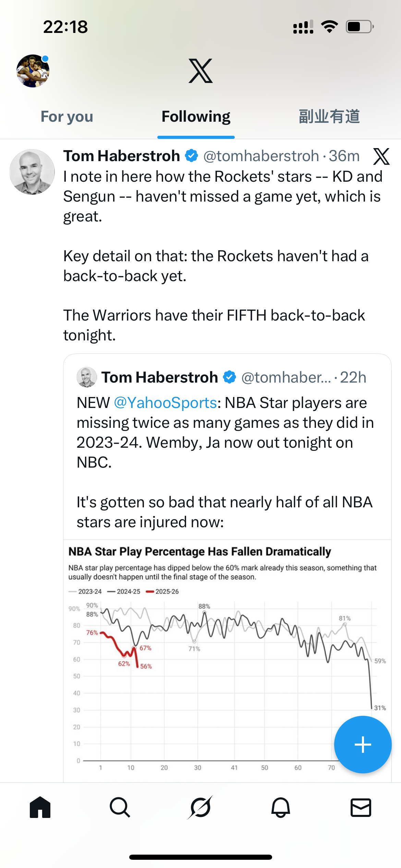
Task: Open your account avatar top left
Action: pos(33,71)
